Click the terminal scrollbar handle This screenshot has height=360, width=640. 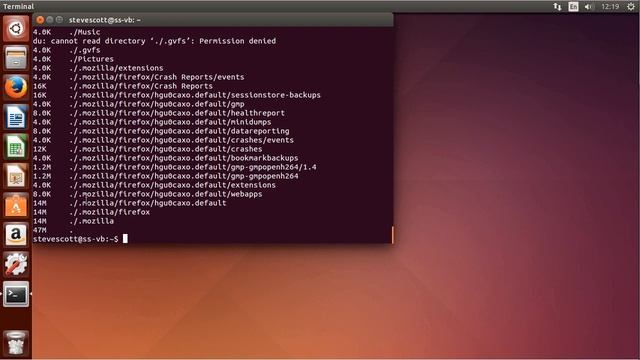[392, 235]
